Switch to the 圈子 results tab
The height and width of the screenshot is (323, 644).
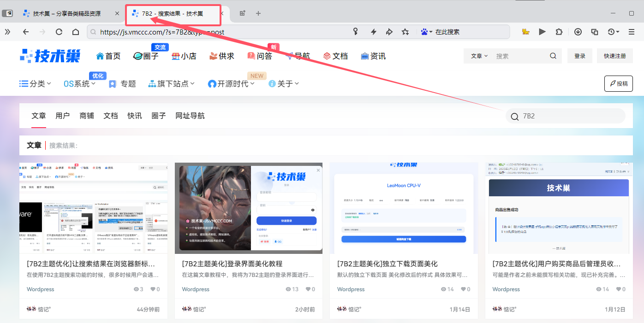159,116
